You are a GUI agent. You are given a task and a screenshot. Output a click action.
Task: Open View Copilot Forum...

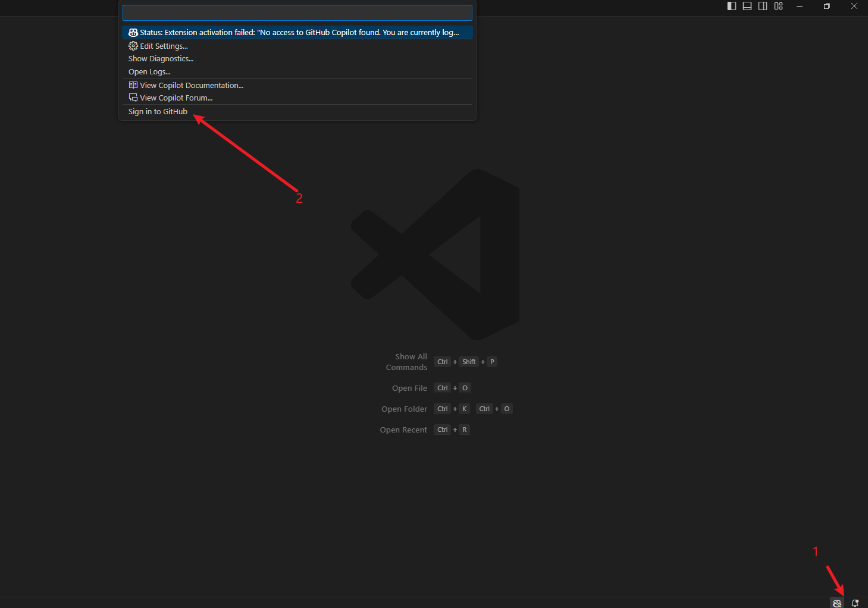coord(297,98)
